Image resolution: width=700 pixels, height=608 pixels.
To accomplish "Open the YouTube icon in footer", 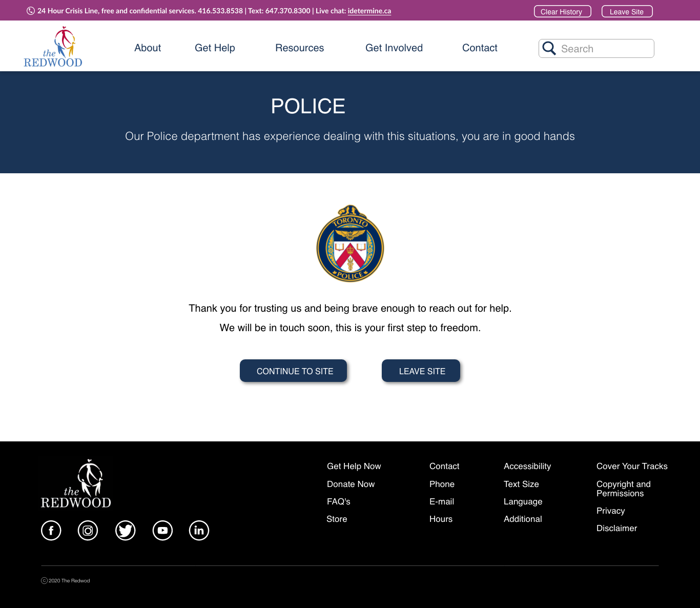I will point(163,531).
